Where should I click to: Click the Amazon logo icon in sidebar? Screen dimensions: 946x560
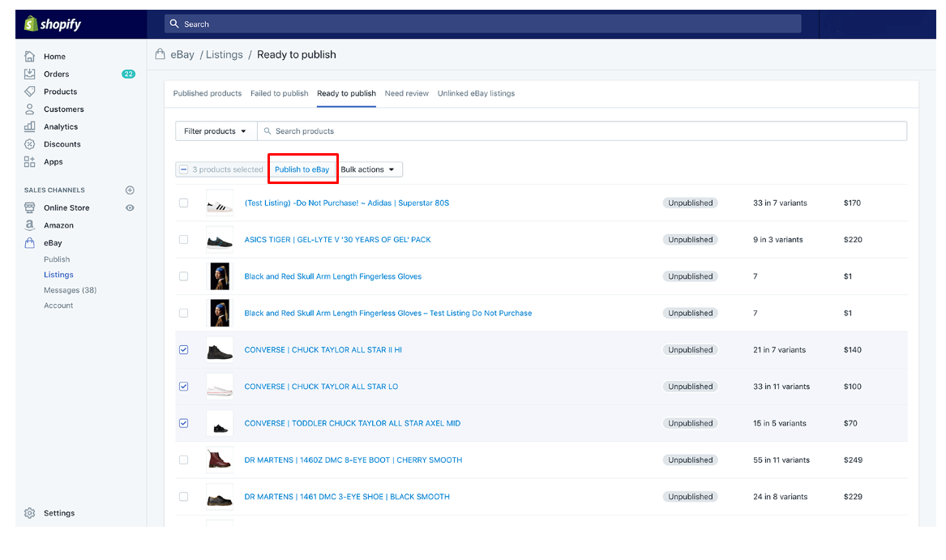pos(29,225)
